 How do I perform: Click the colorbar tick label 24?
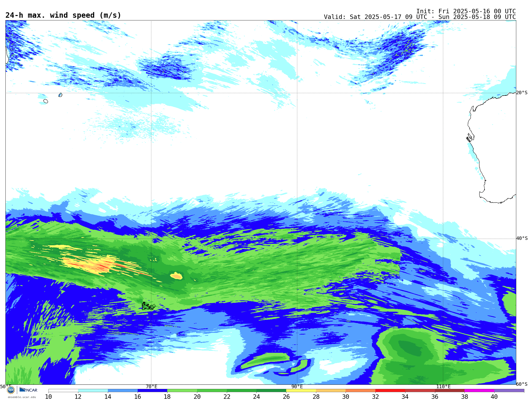click(256, 397)
